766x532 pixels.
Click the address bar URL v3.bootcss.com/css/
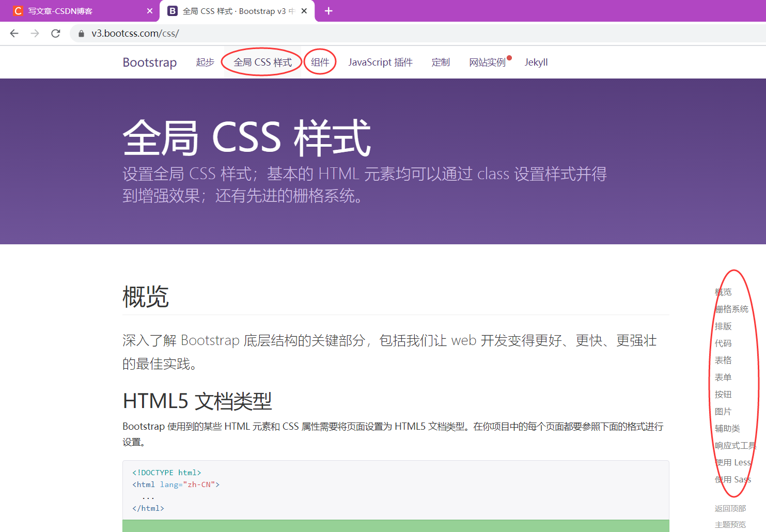click(x=135, y=34)
